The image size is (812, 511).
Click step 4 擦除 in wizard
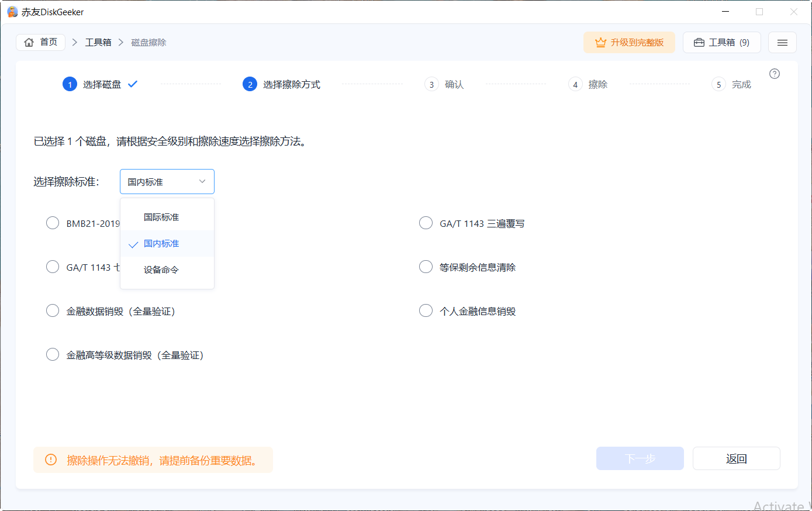point(588,84)
